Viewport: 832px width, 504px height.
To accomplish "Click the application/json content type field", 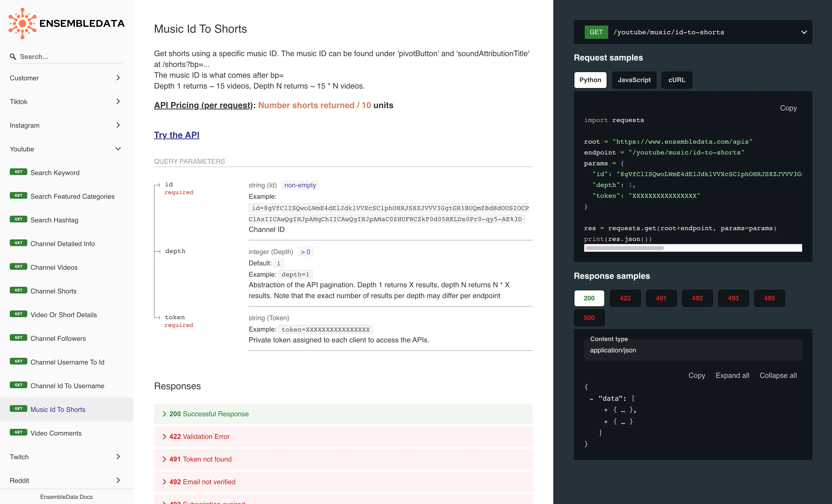I will pos(693,350).
